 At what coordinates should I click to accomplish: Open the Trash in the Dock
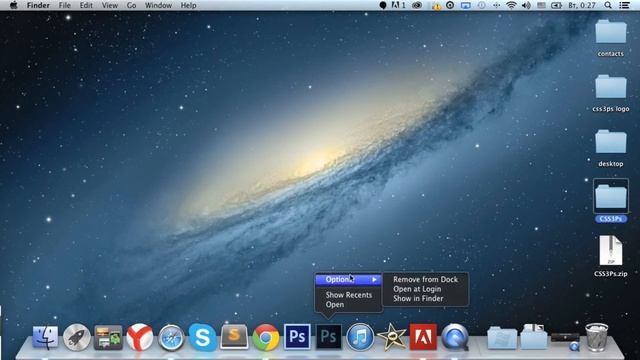(596, 337)
